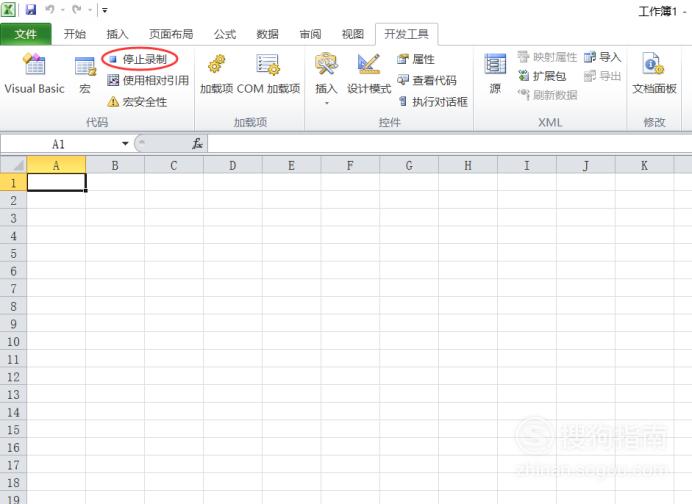
Task: Switch to the 公式 formulas tab
Action: click(x=225, y=34)
